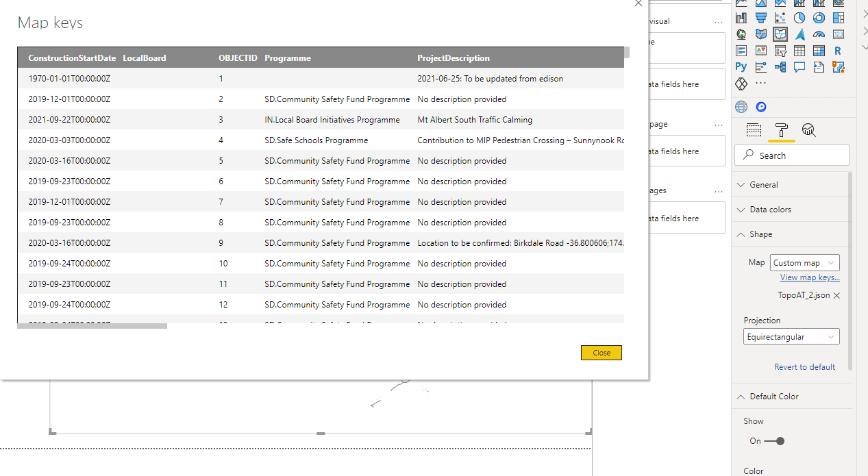The image size is (868, 476).
Task: Open the Fields tab of the visual
Action: [x=754, y=130]
